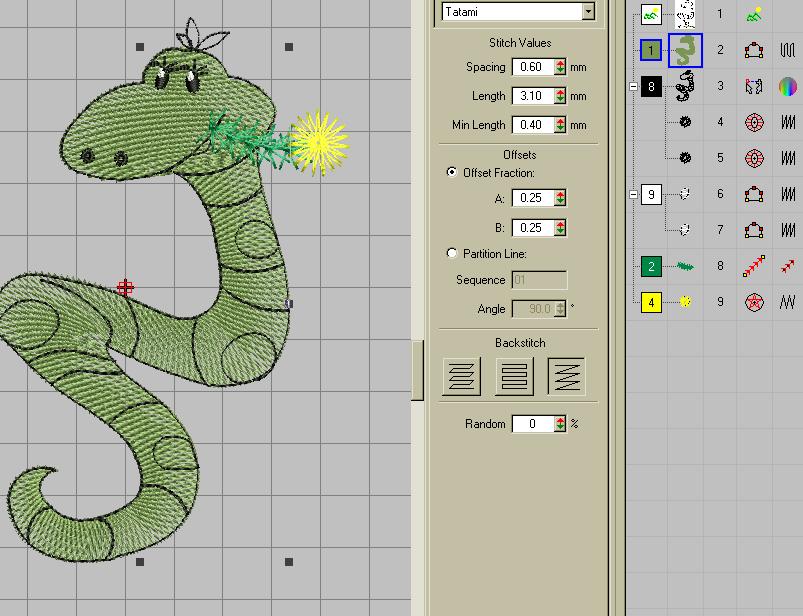
Task: Click the Spacing spinner arrows
Action: (560, 67)
